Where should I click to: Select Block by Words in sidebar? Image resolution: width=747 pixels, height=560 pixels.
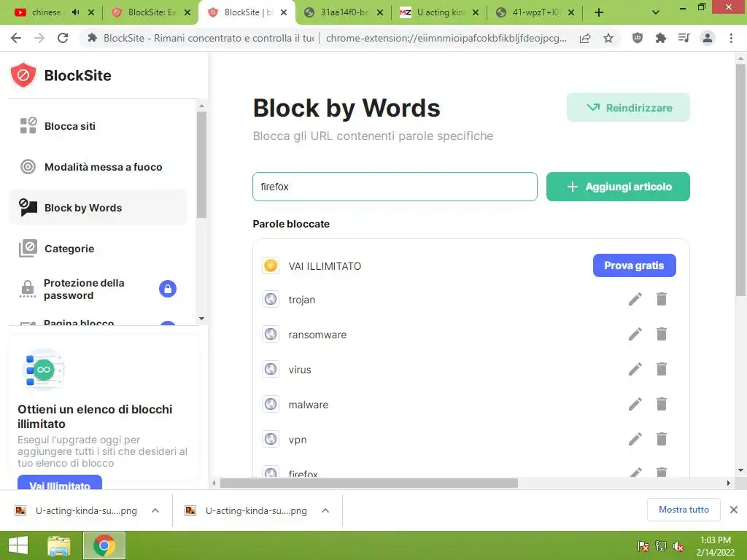(x=98, y=208)
